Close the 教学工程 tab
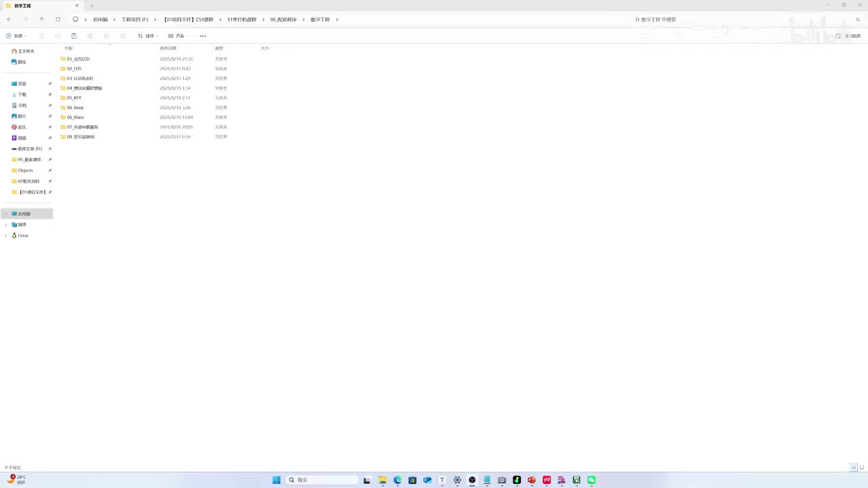The width and height of the screenshot is (868, 488). click(x=77, y=6)
